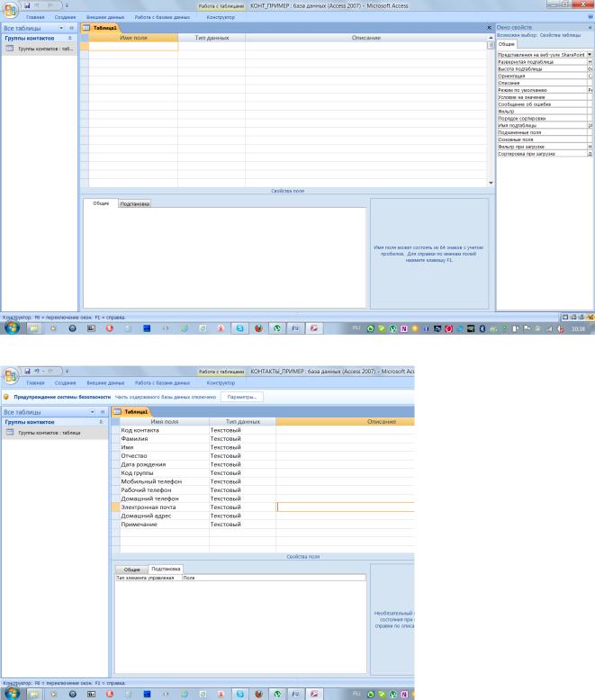
Task: Click row selector of Электронная почта field
Action: point(115,507)
